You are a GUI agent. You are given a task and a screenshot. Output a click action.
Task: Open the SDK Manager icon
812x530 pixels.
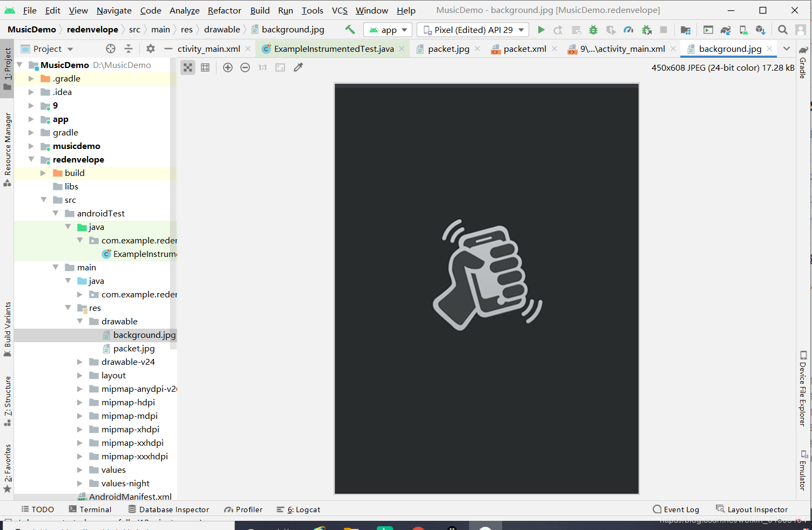760,30
